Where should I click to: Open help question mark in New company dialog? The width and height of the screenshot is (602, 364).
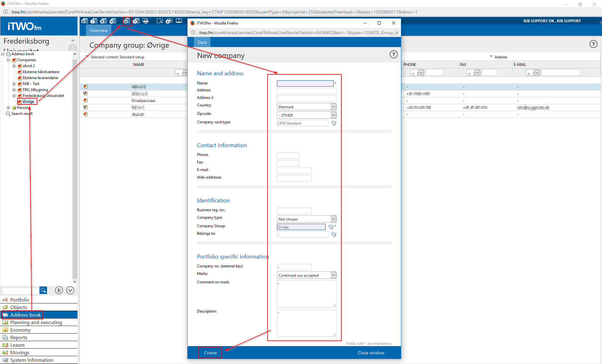(393, 55)
